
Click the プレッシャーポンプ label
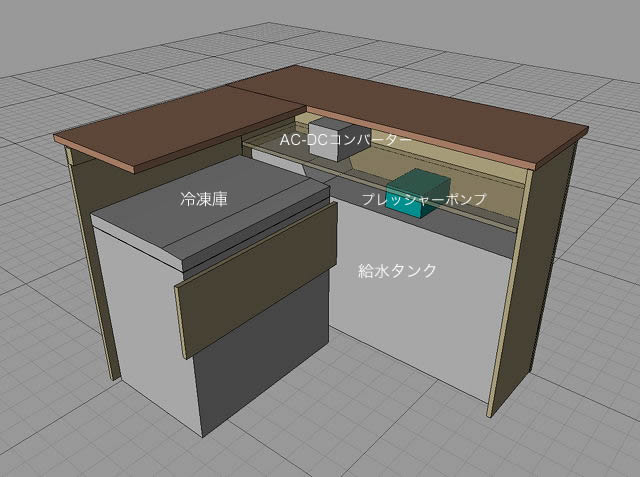click(x=424, y=199)
